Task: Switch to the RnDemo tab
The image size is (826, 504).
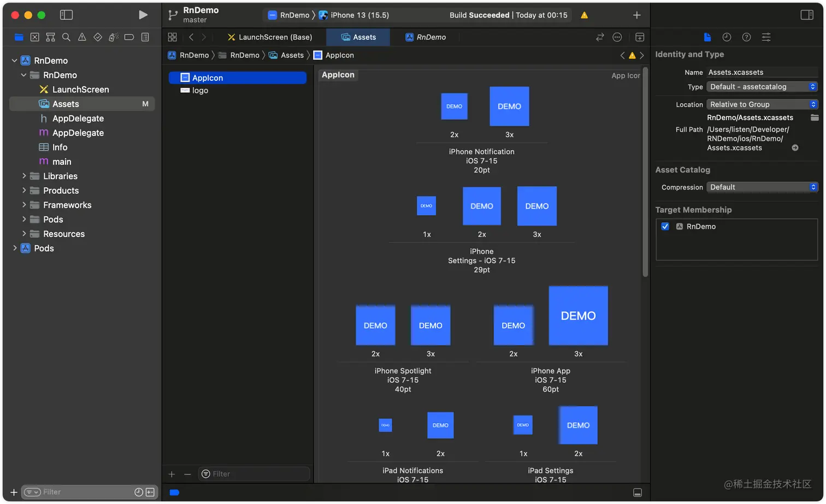Action: pyautogui.click(x=425, y=37)
